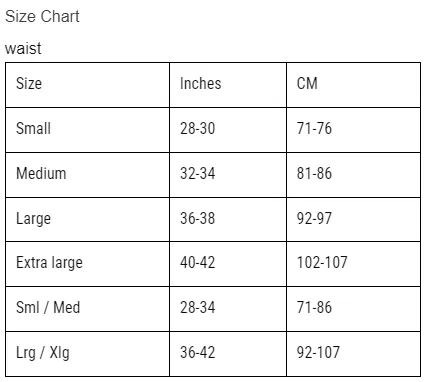424x382 pixels.
Task: Click the 36-38 inches cell
Action: point(228,220)
